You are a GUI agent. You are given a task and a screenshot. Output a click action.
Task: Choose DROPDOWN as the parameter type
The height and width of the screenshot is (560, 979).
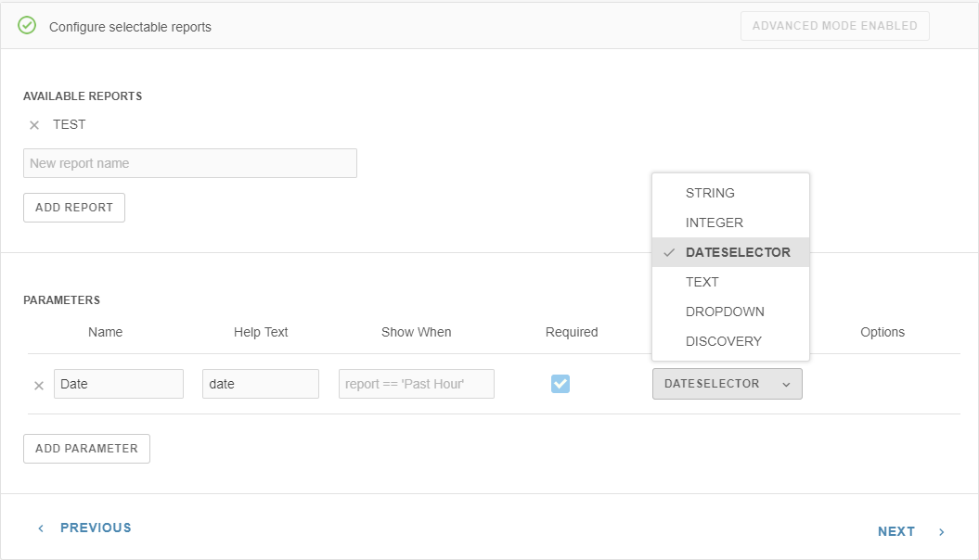[x=725, y=312]
